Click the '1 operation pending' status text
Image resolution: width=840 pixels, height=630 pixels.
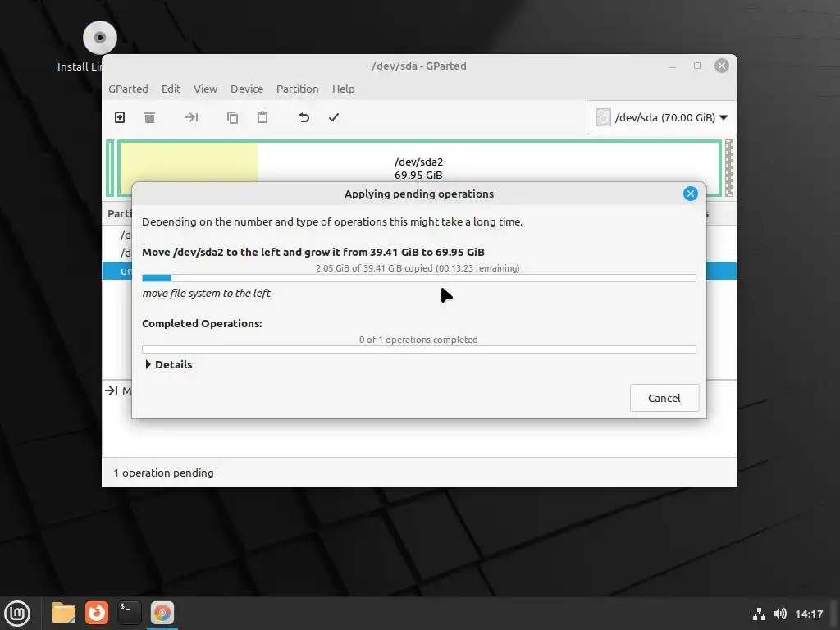coord(163,473)
